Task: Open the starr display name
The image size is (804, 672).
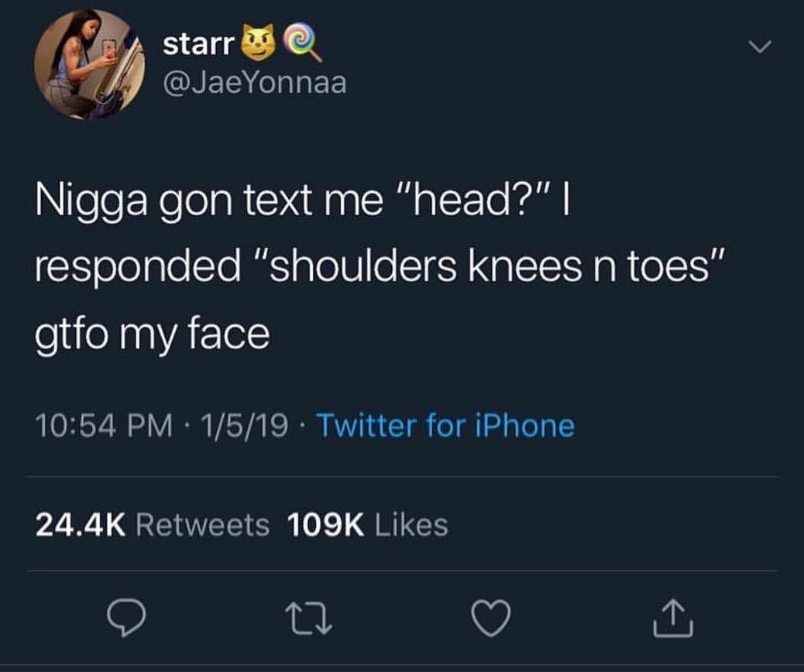Action: 198,44
